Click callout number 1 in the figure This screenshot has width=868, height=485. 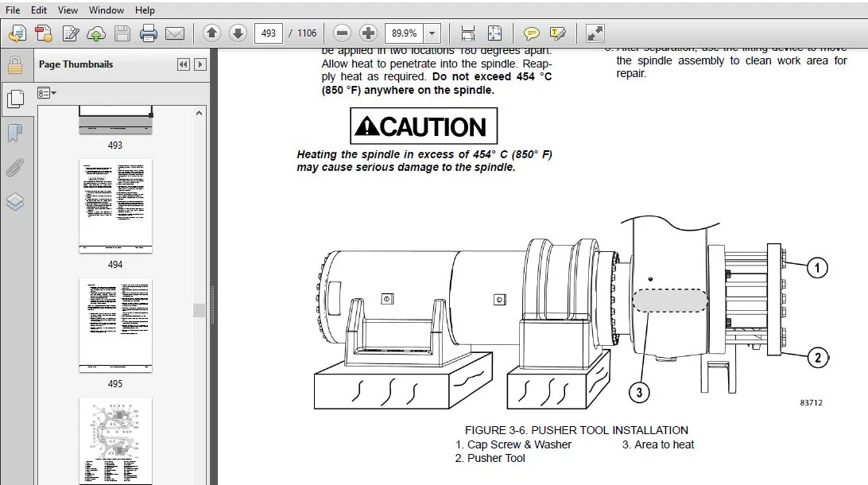[817, 268]
